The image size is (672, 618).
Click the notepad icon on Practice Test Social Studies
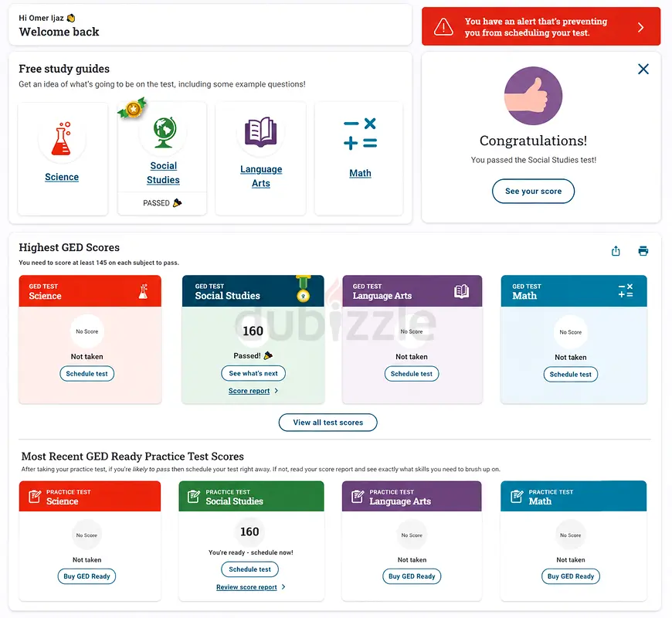[x=194, y=496]
